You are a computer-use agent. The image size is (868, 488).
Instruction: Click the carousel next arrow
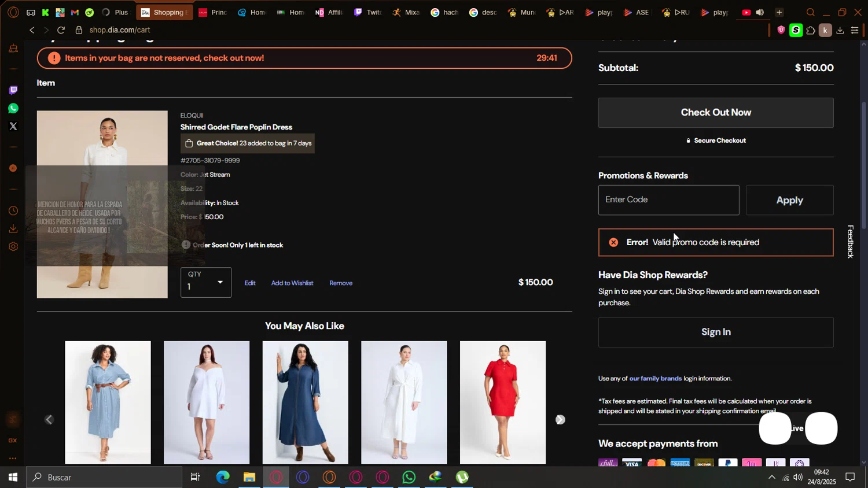(560, 420)
